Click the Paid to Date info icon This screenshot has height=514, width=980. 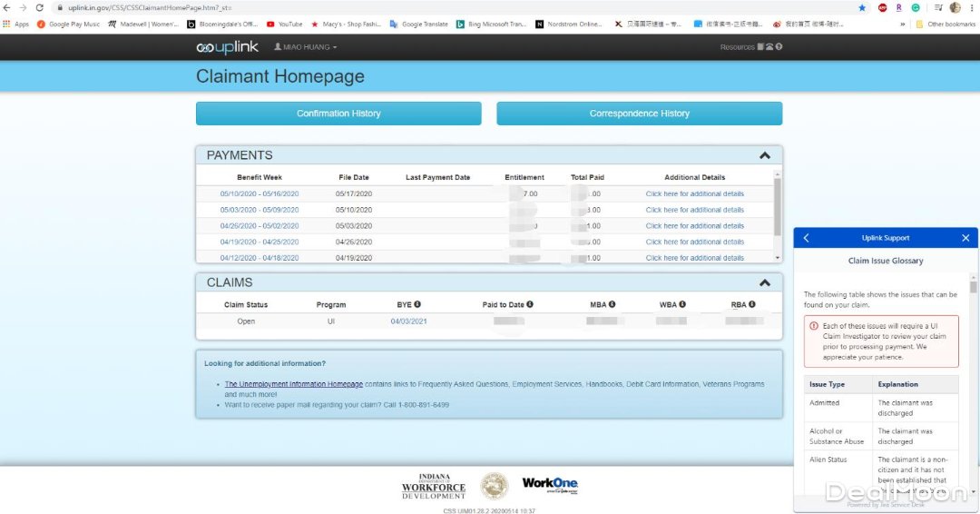(530, 305)
